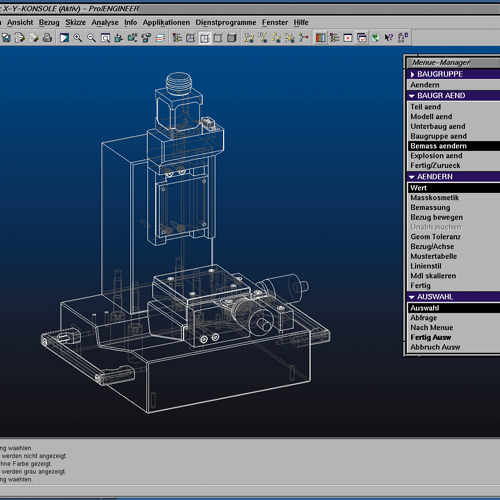The width and height of the screenshot is (500, 500).
Task: Collapse the AUSWAHL section arrow
Action: [x=412, y=297]
